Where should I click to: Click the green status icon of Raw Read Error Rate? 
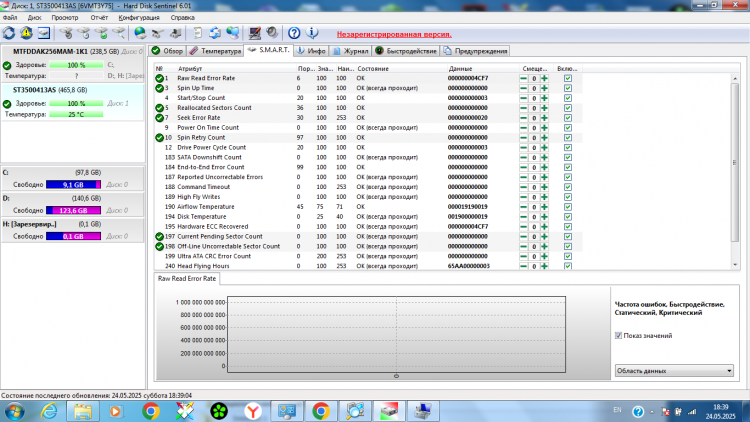[x=159, y=78]
